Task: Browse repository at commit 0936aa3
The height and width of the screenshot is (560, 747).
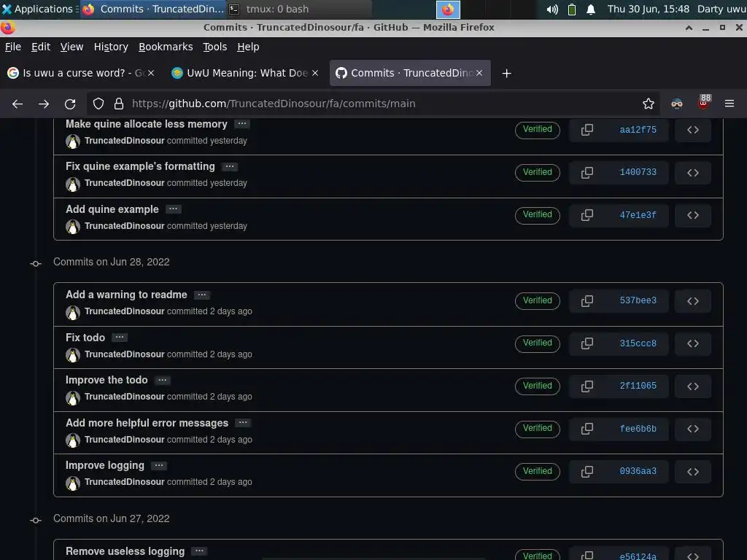Action: click(693, 472)
